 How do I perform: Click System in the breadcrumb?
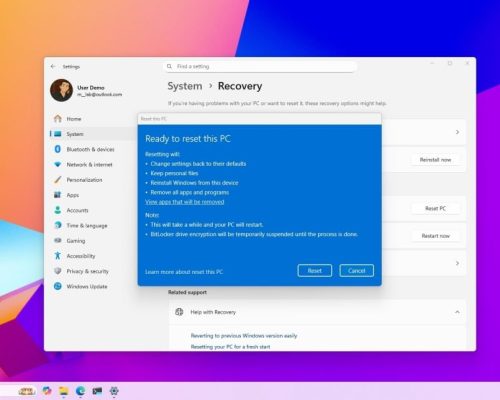185,86
